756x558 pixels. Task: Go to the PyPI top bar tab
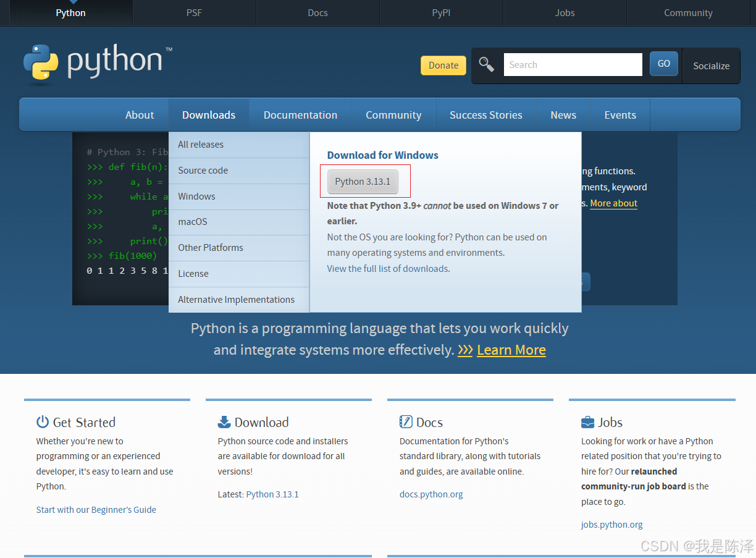442,13
